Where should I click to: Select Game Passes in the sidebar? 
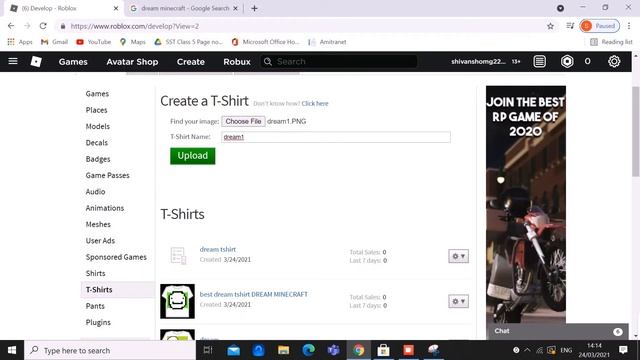107,175
